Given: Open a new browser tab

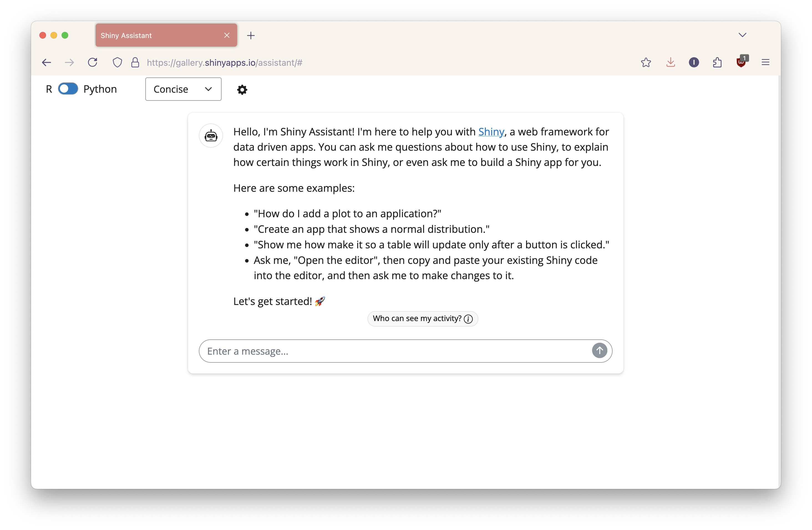Looking at the screenshot, I should (251, 36).
